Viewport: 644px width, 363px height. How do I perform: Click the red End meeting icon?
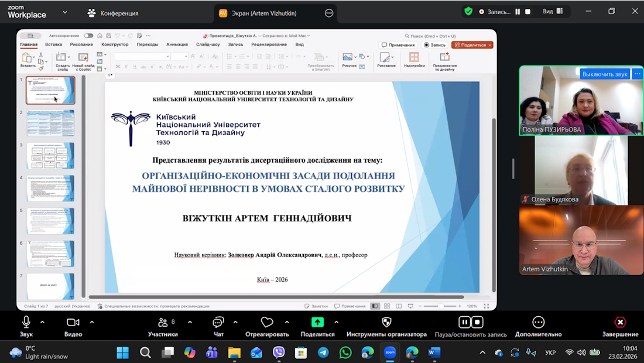click(620, 323)
